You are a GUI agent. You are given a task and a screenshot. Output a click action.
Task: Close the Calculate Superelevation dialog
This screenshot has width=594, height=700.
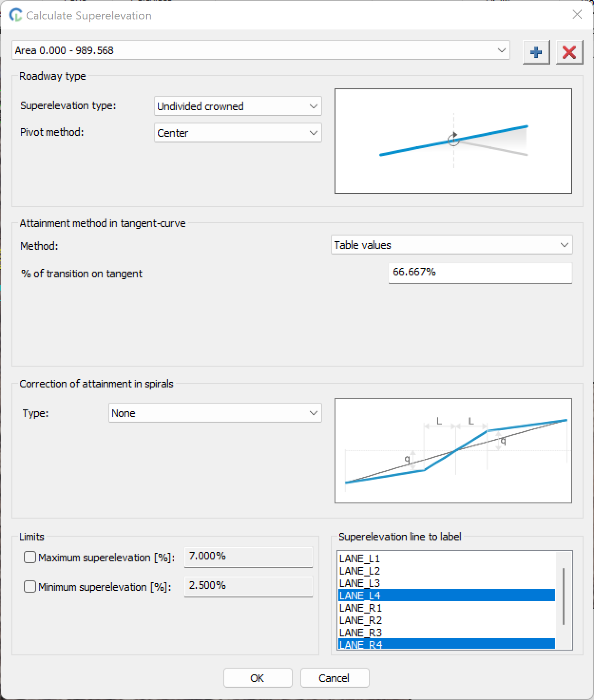577,15
